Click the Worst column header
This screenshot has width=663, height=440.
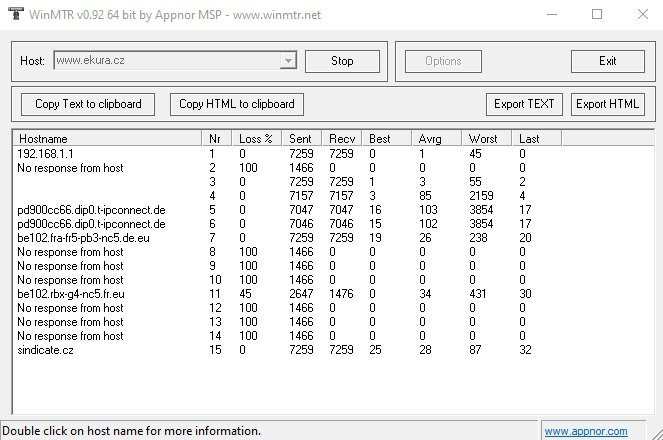pos(486,138)
